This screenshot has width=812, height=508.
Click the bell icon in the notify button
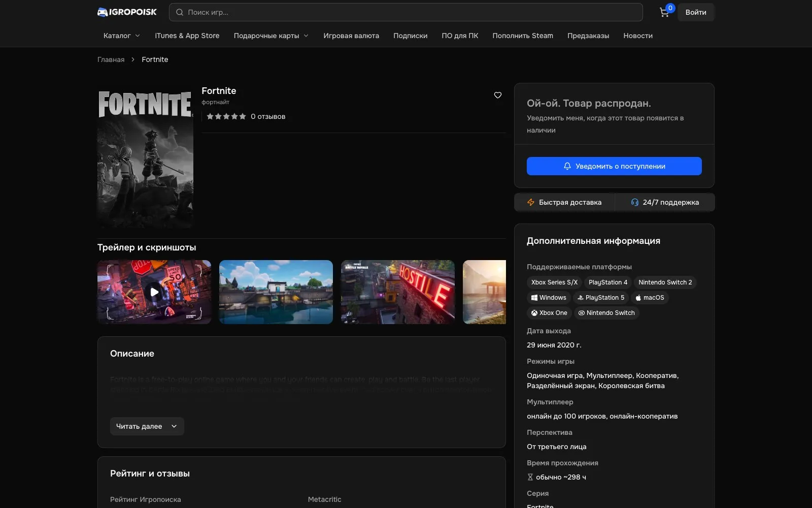point(567,166)
